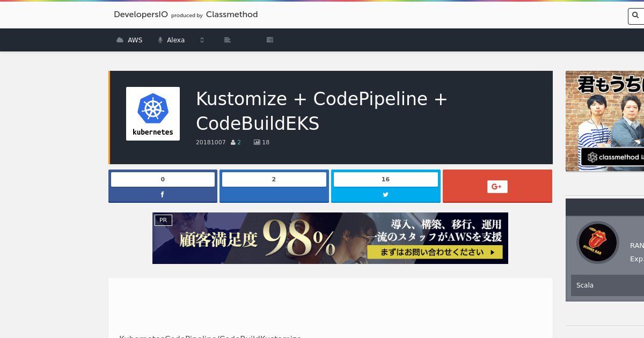Screen dimensions: 644x338
Task: Click the Classmethod logo text
Action: tap(232, 14)
